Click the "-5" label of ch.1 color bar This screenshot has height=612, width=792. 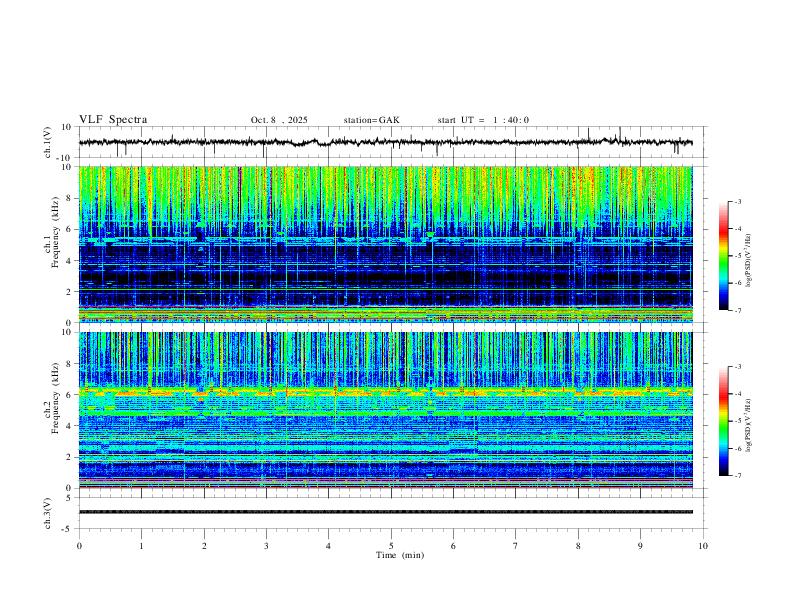point(738,256)
